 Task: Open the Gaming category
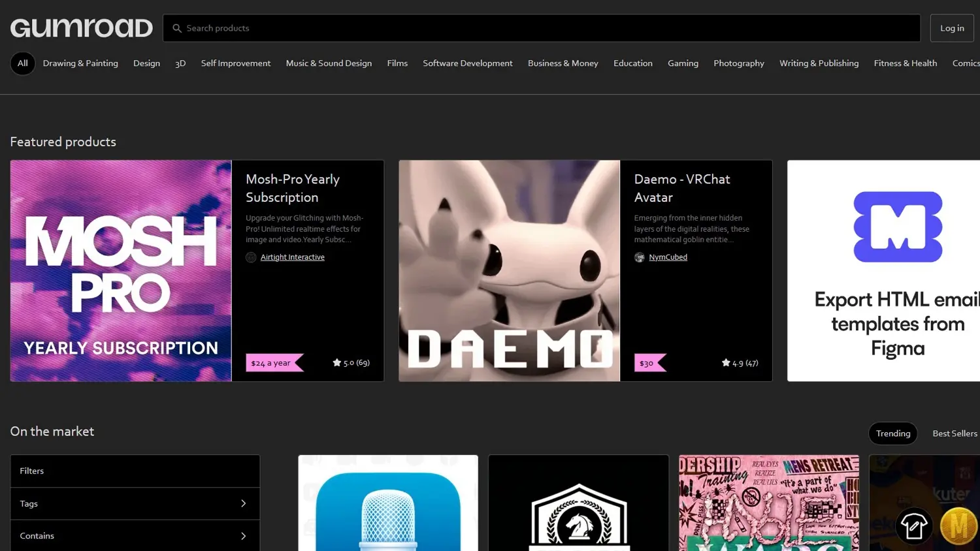[x=683, y=63]
